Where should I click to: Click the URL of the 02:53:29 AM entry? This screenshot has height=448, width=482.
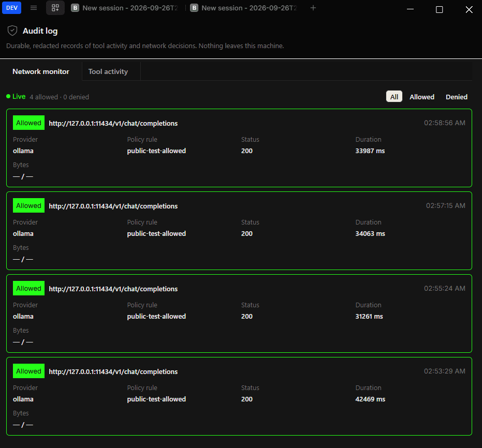click(x=113, y=372)
